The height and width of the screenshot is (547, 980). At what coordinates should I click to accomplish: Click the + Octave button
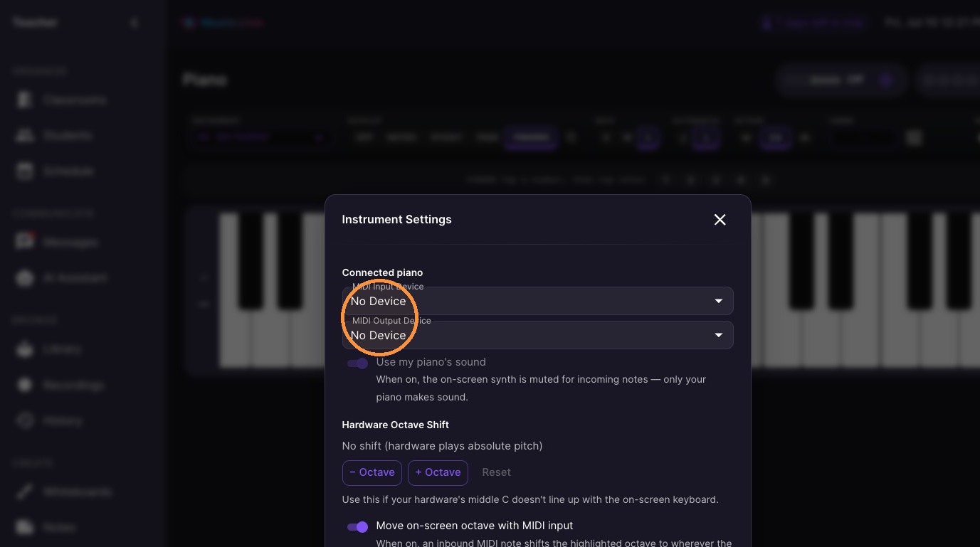(438, 472)
